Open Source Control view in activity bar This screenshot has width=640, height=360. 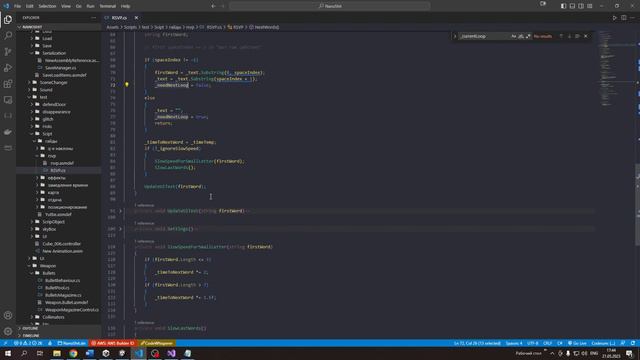pos(8,52)
